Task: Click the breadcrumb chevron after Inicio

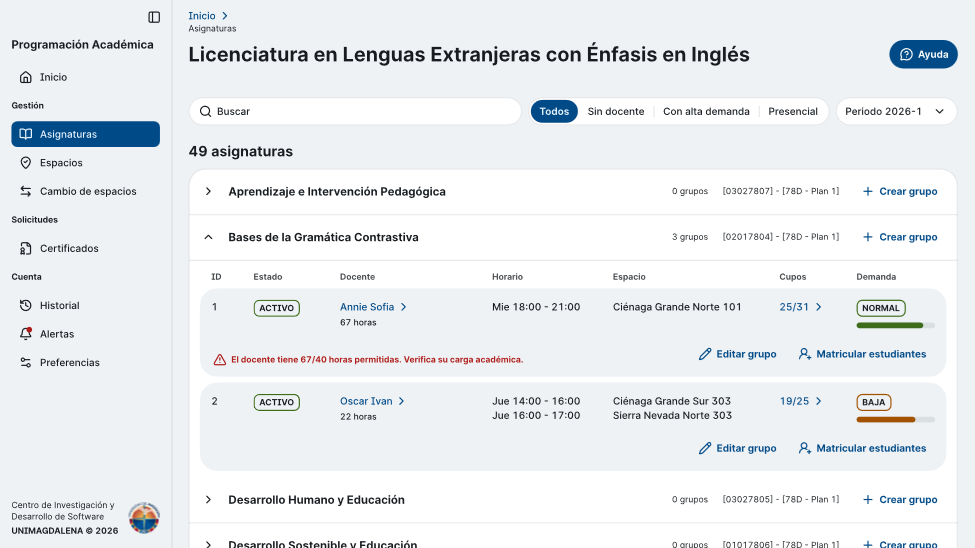Action: (225, 16)
